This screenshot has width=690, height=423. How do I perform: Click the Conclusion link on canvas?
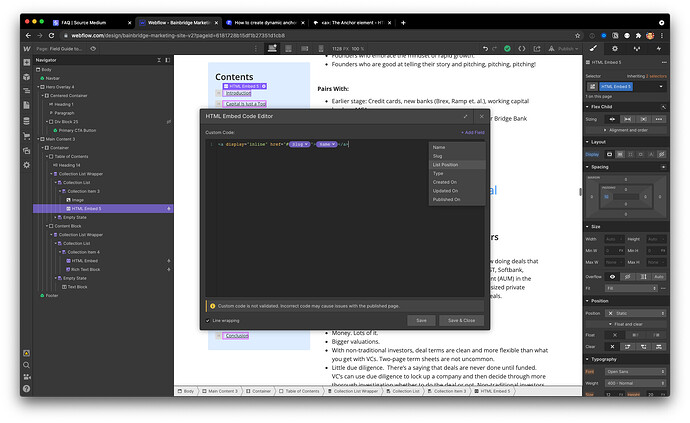coord(237,335)
